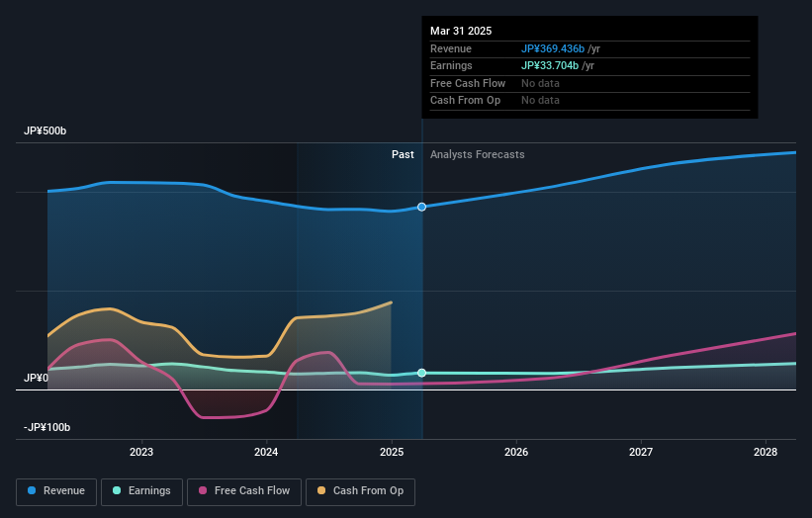Image resolution: width=812 pixels, height=518 pixels.
Task: Click the Free Cash Flow row label in tooltip
Action: [x=468, y=83]
